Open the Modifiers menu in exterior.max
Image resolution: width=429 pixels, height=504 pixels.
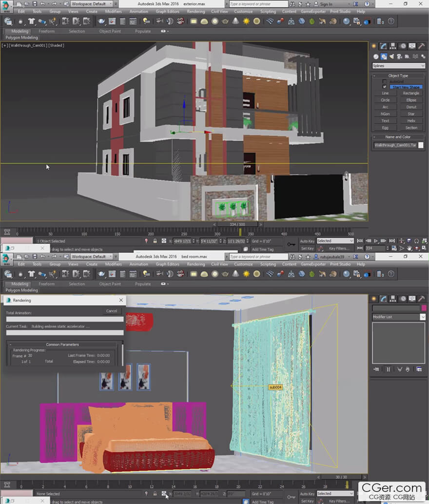(114, 12)
